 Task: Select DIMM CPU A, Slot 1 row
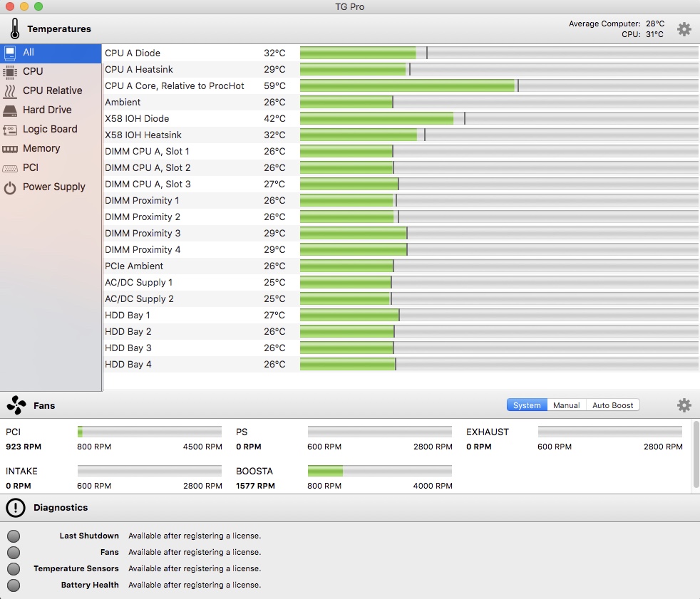point(401,151)
